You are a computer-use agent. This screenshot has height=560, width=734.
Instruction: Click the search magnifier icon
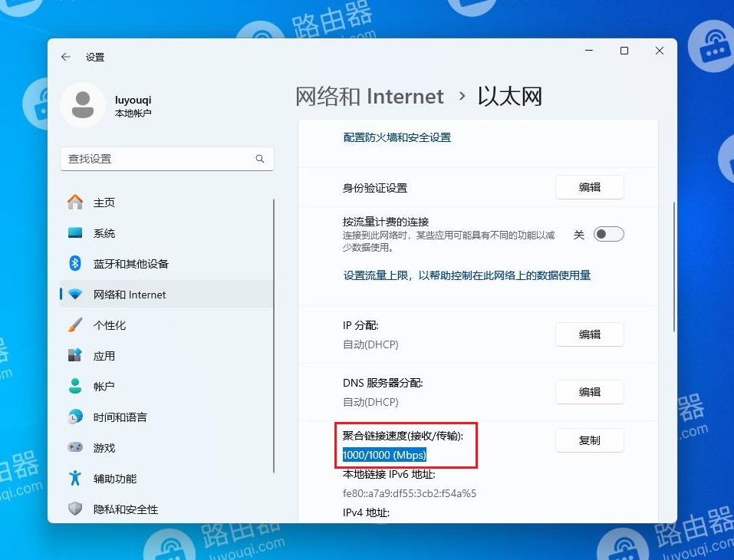260,159
